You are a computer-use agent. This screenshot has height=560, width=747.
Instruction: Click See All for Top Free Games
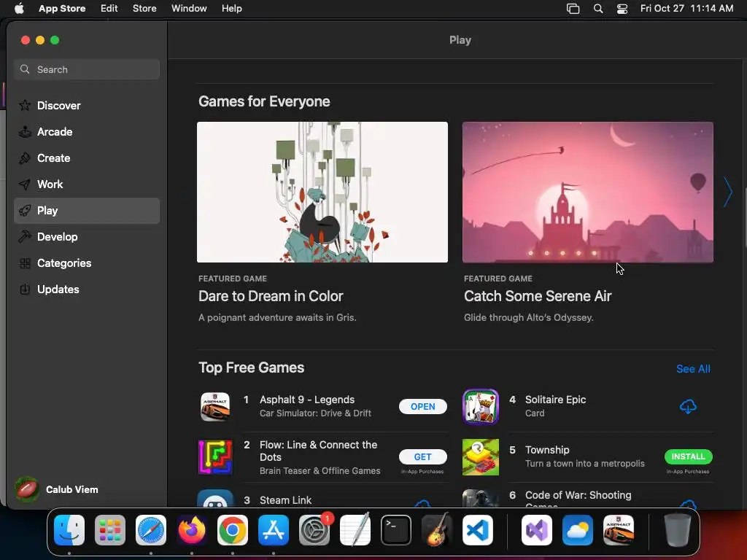pos(693,369)
